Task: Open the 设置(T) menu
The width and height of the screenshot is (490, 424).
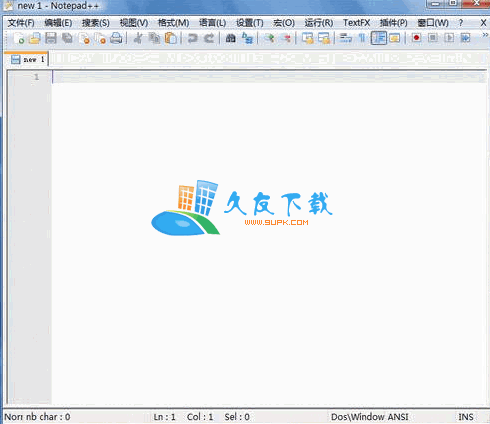Action: pos(250,23)
